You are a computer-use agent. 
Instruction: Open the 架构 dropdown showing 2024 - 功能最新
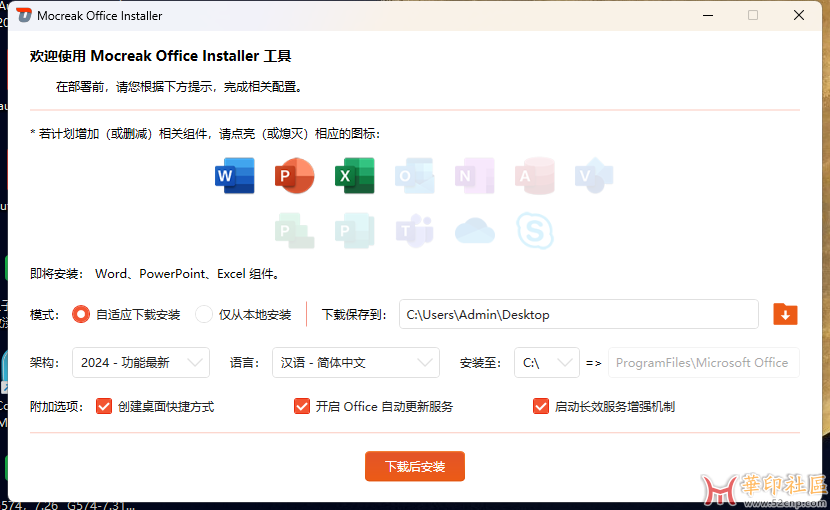(x=141, y=363)
